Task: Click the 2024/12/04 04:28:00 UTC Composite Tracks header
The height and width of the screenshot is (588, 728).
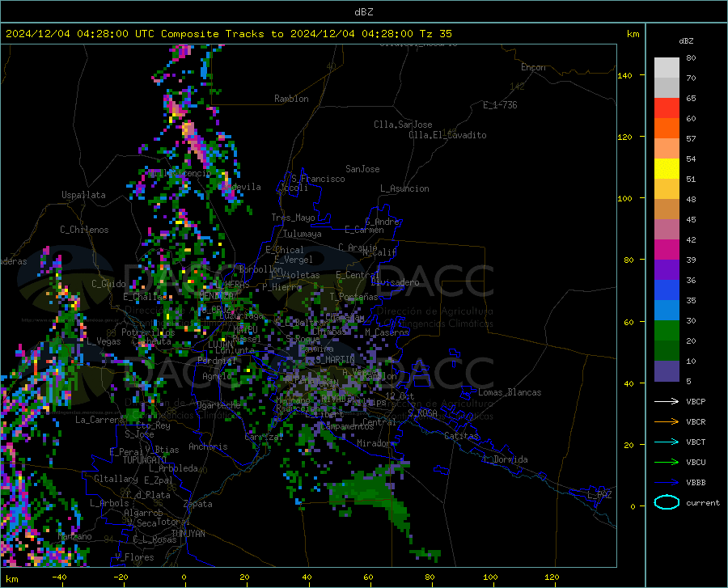Action: click(x=228, y=34)
